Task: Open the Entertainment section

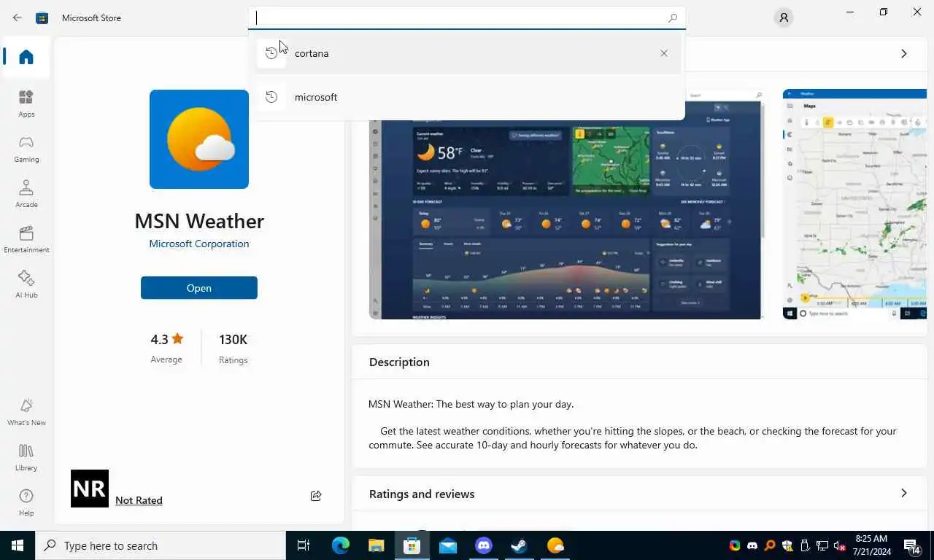Action: point(26,239)
